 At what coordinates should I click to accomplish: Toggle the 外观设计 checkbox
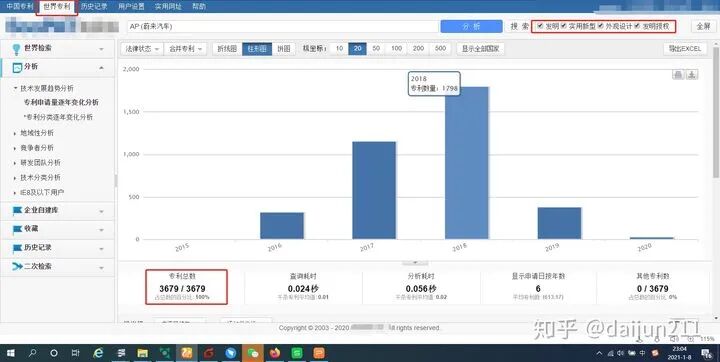click(601, 26)
